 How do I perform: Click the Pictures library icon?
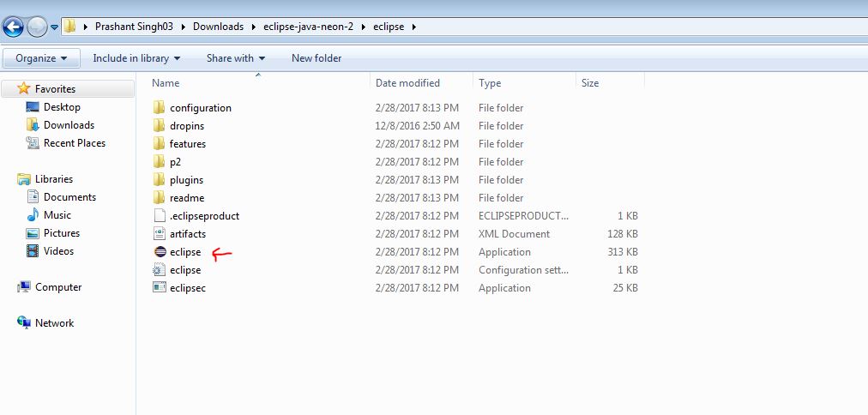[33, 233]
